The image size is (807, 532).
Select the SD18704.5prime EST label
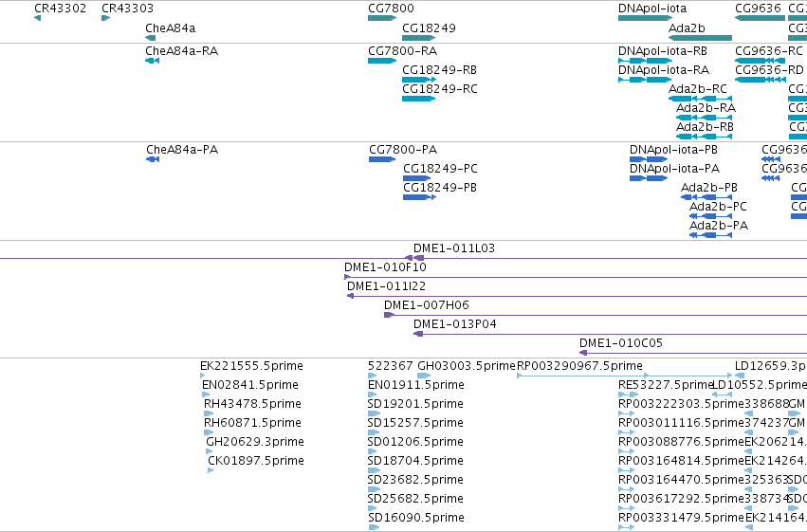[x=416, y=462]
